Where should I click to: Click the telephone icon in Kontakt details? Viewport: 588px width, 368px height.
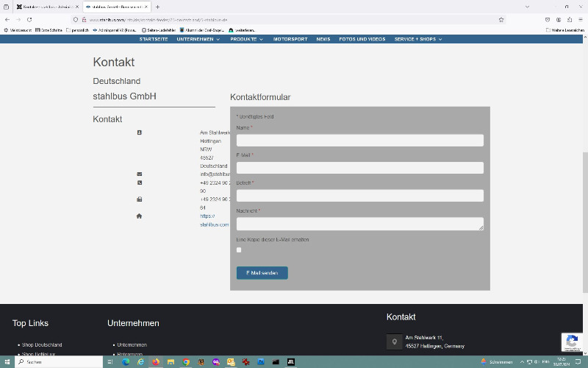(x=140, y=183)
